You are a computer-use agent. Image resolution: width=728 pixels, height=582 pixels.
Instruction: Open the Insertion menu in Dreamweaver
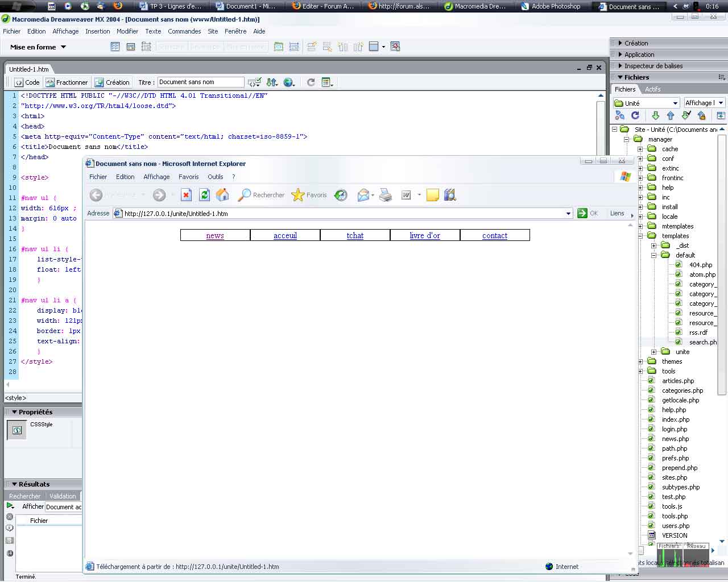pos(97,31)
